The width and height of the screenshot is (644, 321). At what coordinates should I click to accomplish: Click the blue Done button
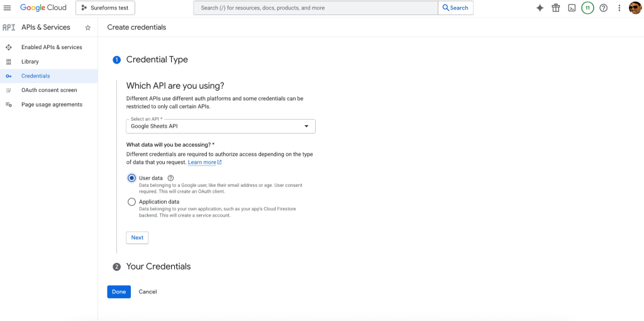pyautogui.click(x=119, y=292)
